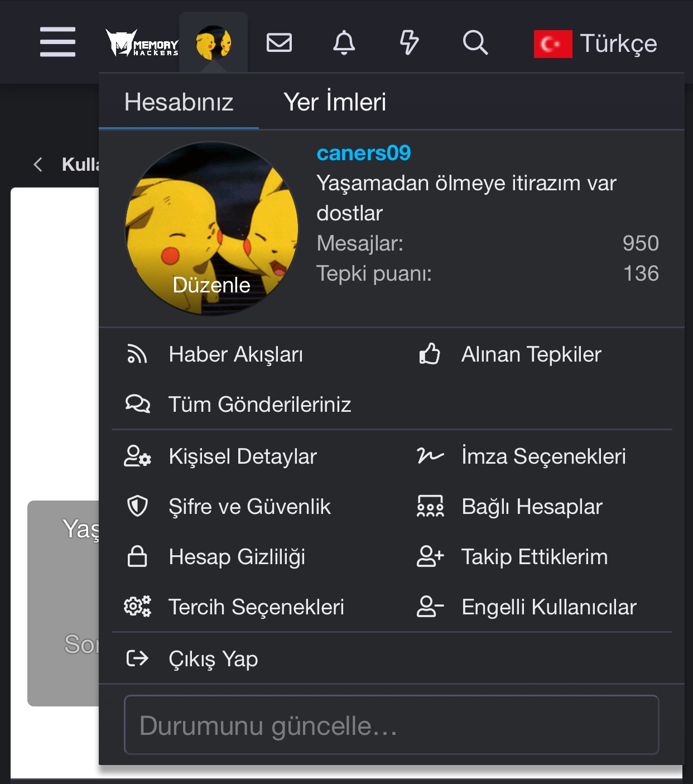Focus the Durumunu güncelle status field
Viewport: 693px width, 784px height.
click(391, 725)
